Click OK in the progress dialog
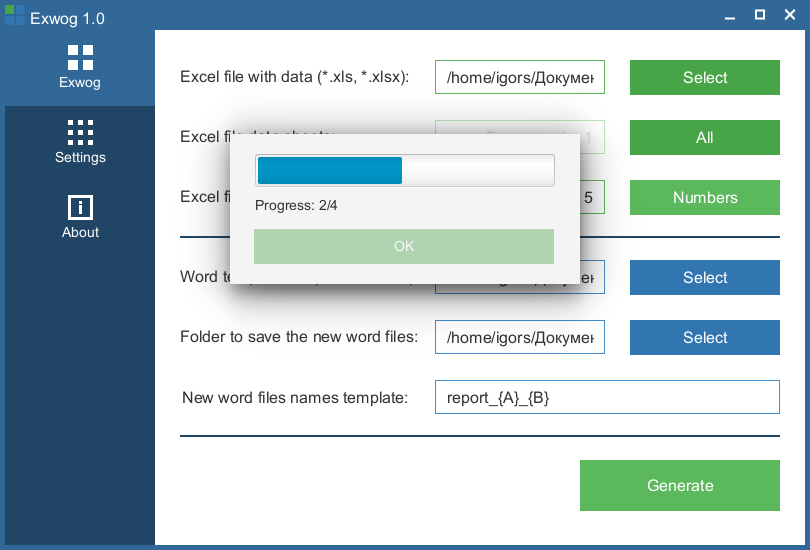The width and height of the screenshot is (810, 550). [x=404, y=246]
